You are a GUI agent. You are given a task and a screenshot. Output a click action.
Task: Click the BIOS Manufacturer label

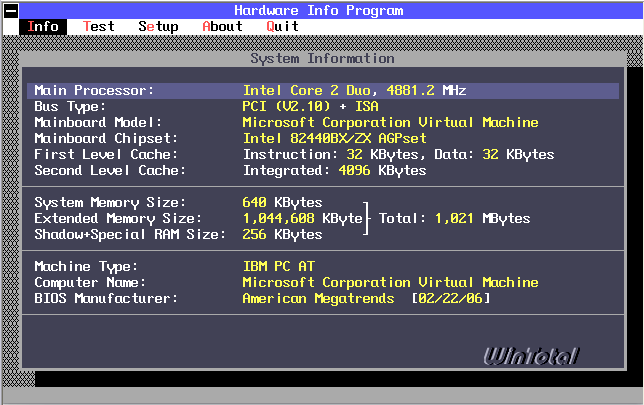[x=106, y=299]
